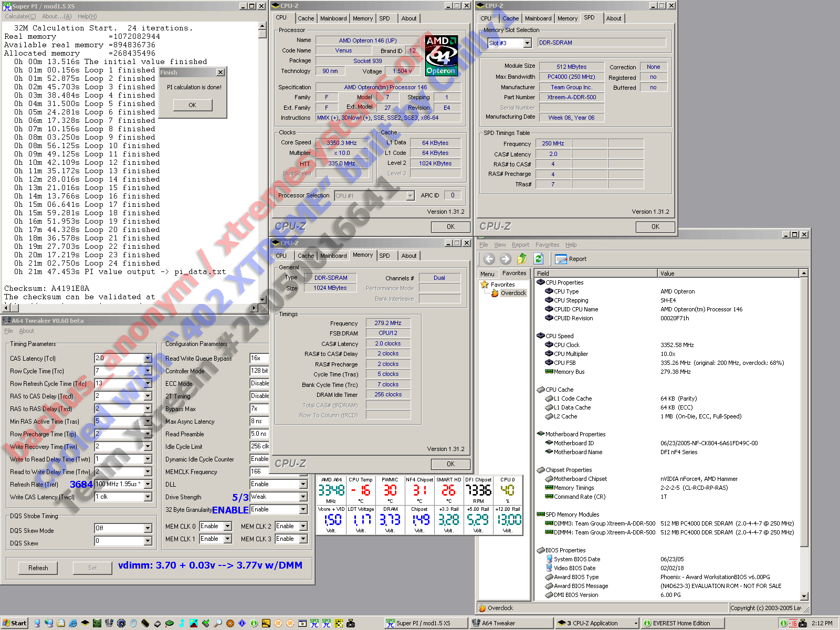This screenshot has height=630, width=840.
Task: Click the Motherboard Properties icon in EVEREST list
Action: 541,434
